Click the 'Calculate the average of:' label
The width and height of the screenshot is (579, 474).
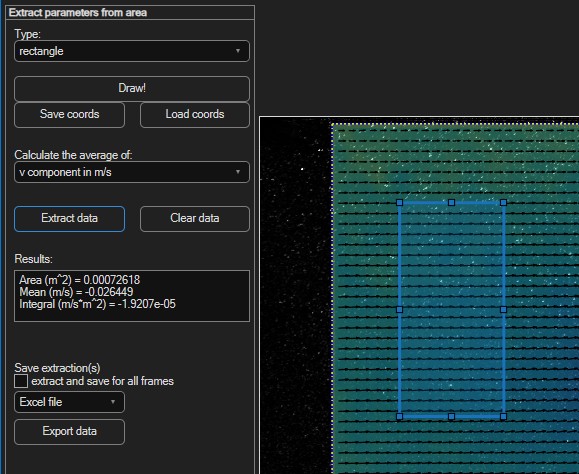tap(73, 155)
